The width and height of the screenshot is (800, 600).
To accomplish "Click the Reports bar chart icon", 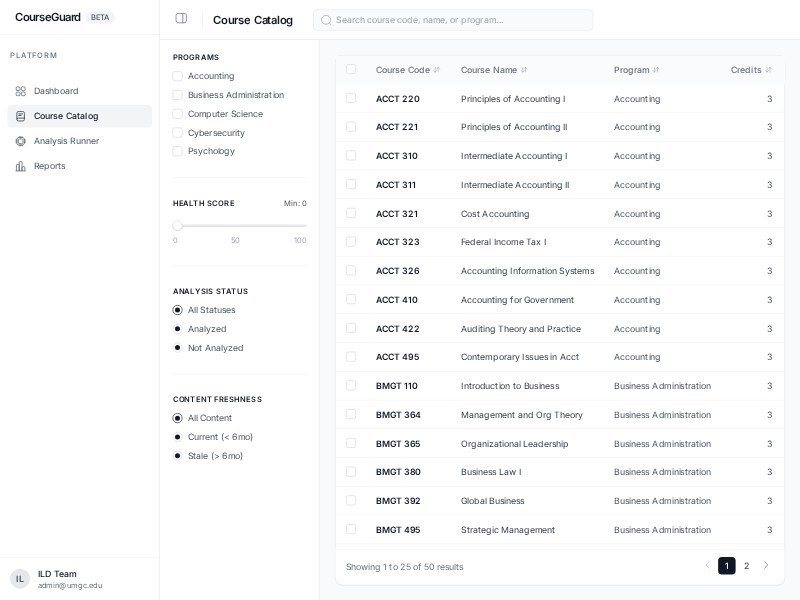I will click(x=20, y=166).
